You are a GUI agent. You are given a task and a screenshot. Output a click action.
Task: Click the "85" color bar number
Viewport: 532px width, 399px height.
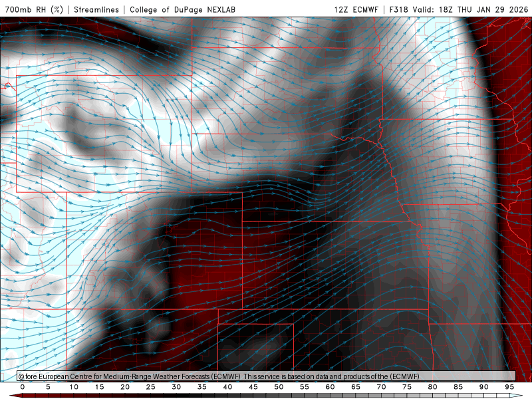[x=458, y=387]
